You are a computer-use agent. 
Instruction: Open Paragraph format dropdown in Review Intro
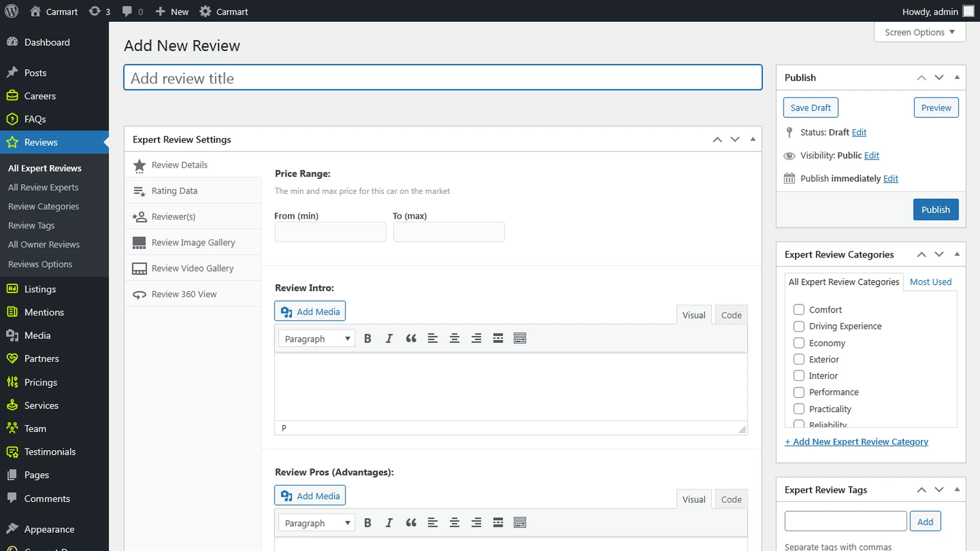pyautogui.click(x=316, y=339)
